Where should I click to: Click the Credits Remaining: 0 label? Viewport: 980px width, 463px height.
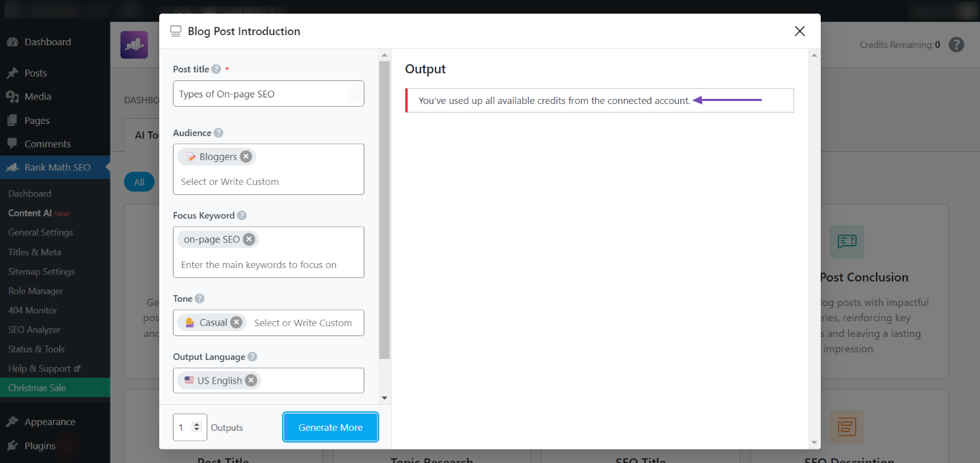point(900,44)
